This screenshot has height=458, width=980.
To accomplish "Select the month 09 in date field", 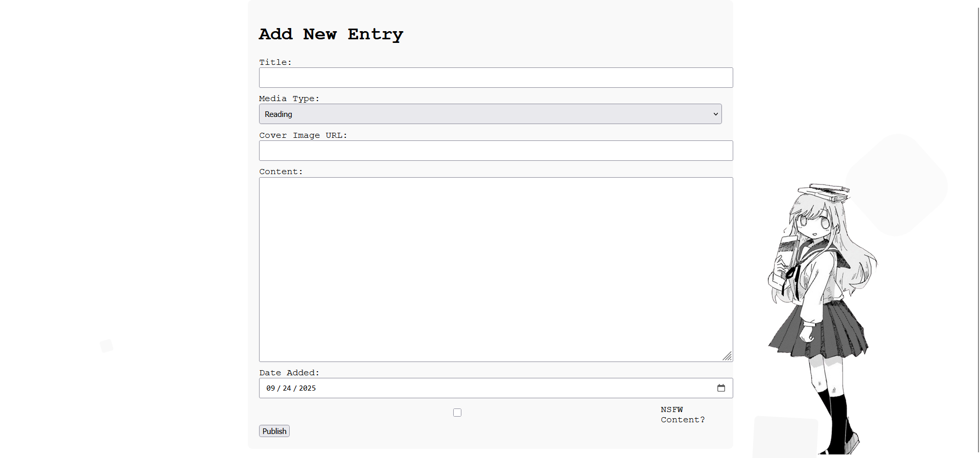I will [x=270, y=388].
